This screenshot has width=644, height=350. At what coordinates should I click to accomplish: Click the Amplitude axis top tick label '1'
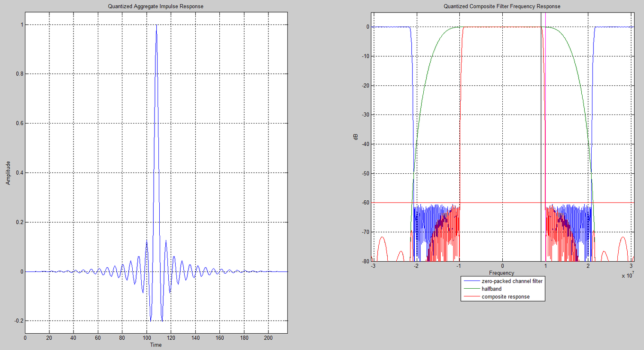pyautogui.click(x=22, y=25)
